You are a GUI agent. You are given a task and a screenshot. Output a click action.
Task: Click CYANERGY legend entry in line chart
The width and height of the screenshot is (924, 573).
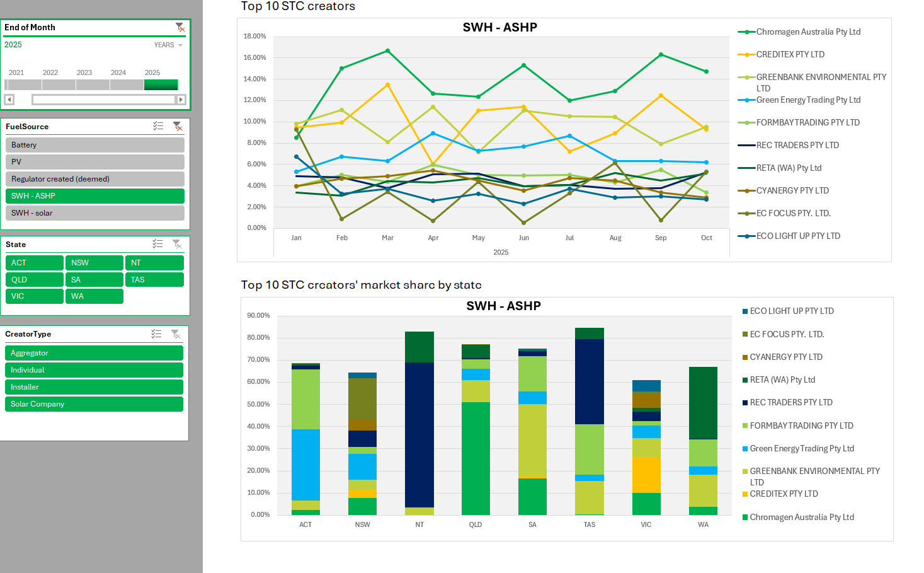pyautogui.click(x=784, y=191)
